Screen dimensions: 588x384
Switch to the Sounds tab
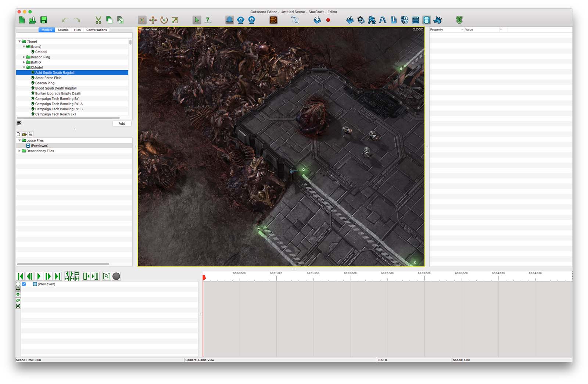(x=63, y=30)
